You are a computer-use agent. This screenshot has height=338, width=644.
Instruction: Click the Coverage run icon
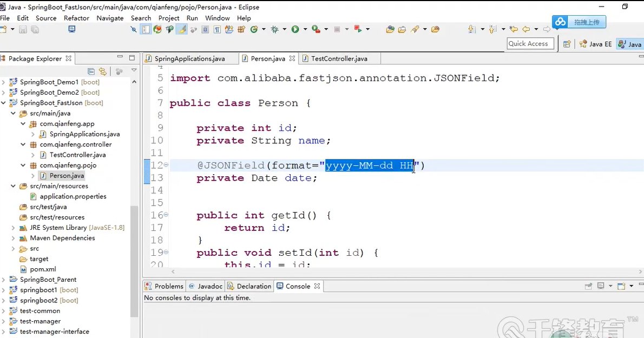[316, 29]
